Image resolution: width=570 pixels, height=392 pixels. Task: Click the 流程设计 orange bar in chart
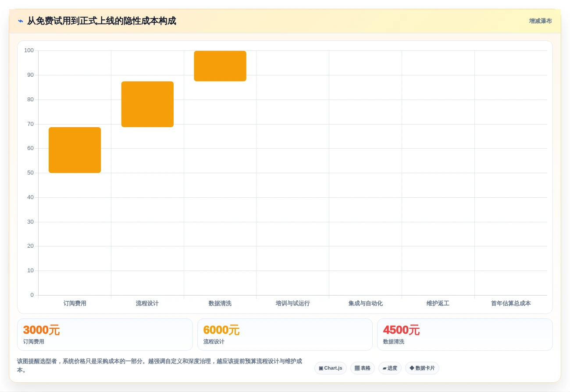[147, 104]
